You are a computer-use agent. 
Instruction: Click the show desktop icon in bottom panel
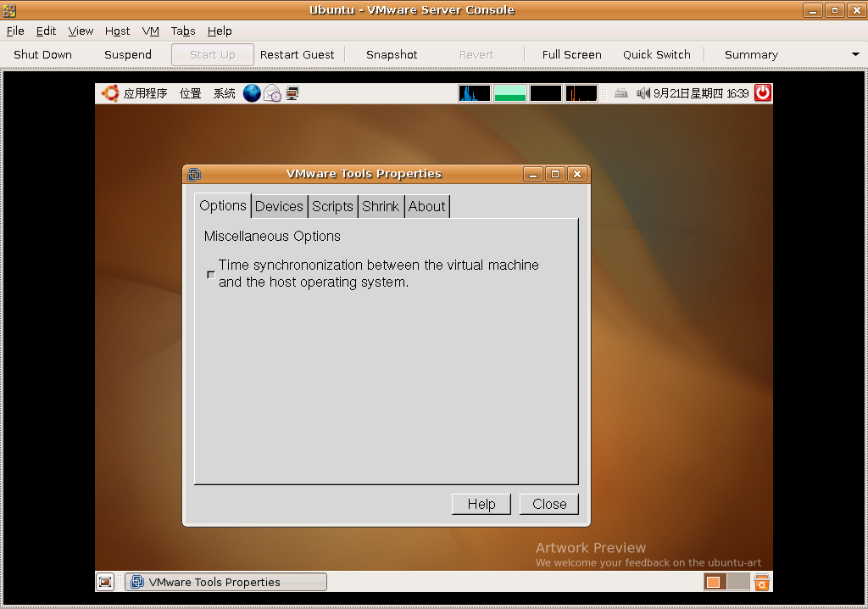coord(105,582)
